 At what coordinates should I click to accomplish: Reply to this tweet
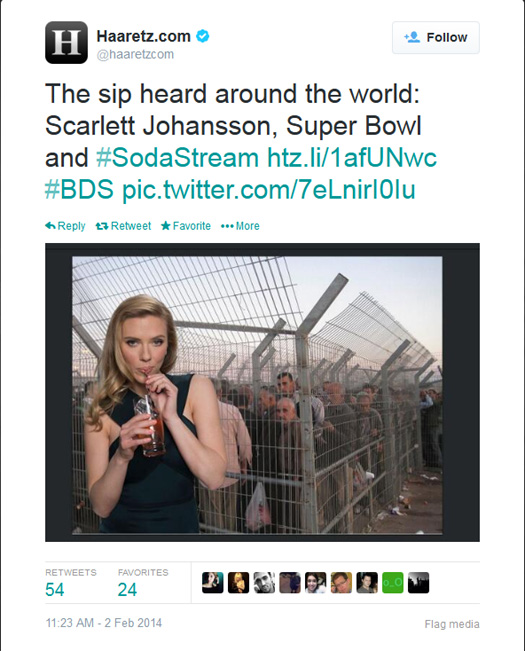(65, 226)
